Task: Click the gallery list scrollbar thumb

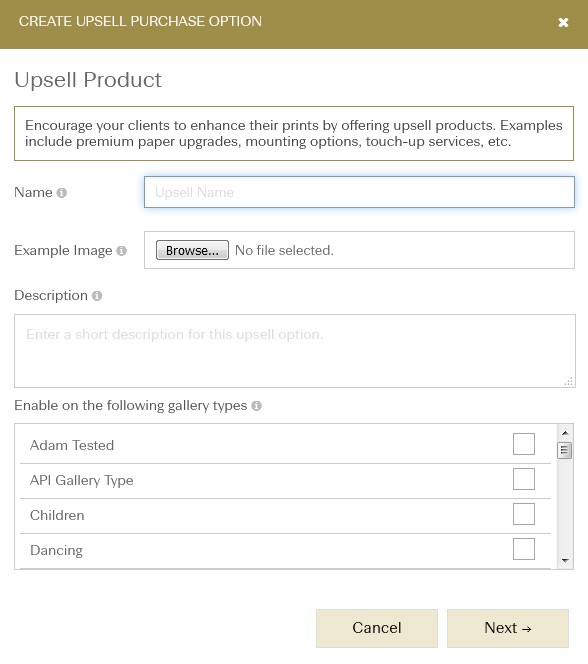Action: 565,451
